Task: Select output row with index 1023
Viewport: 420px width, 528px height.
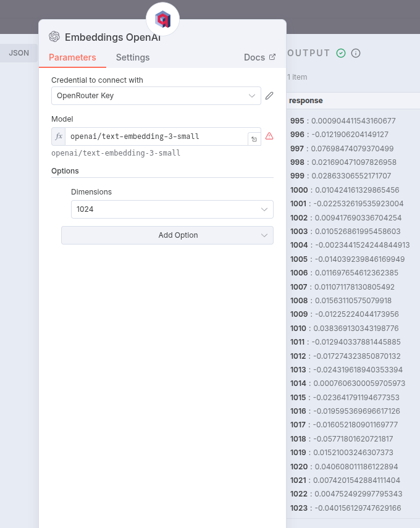Action: pyautogui.click(x=346, y=508)
